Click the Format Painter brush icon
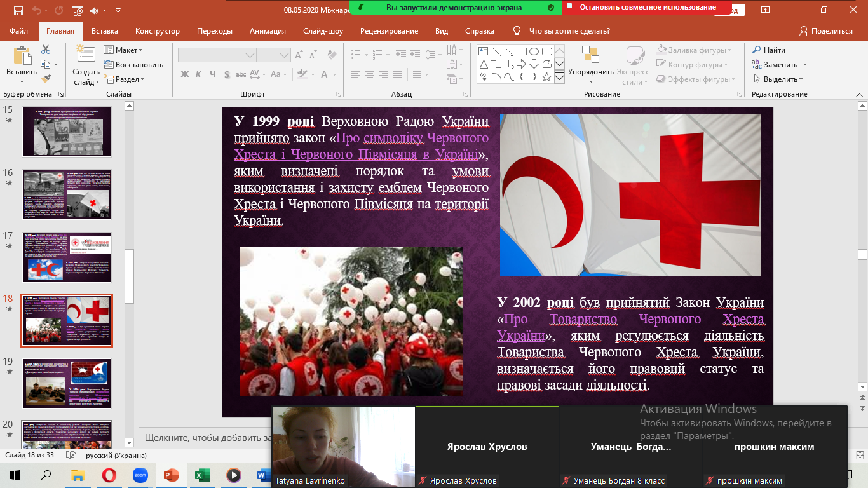 (x=46, y=79)
